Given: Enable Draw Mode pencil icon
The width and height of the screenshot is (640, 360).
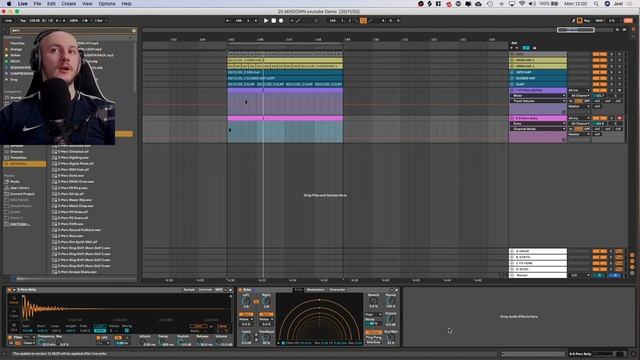Looking at the screenshot, I should pyautogui.click(x=573, y=20).
